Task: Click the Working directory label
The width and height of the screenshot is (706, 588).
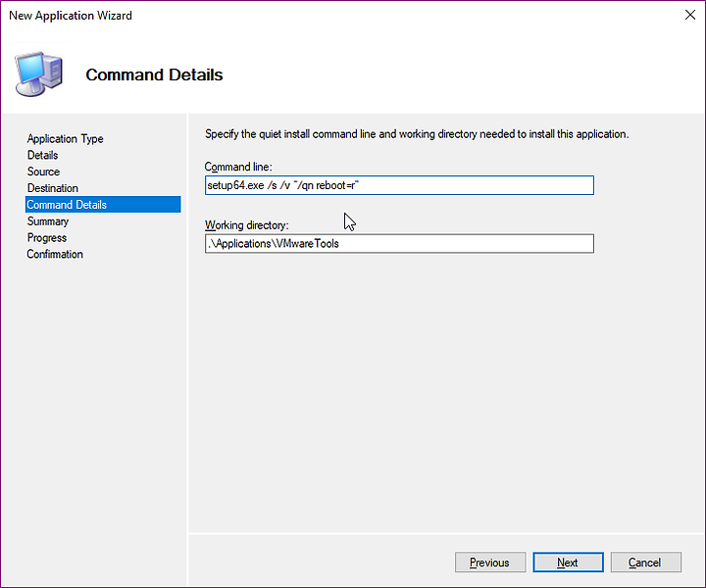Action: pos(247,225)
